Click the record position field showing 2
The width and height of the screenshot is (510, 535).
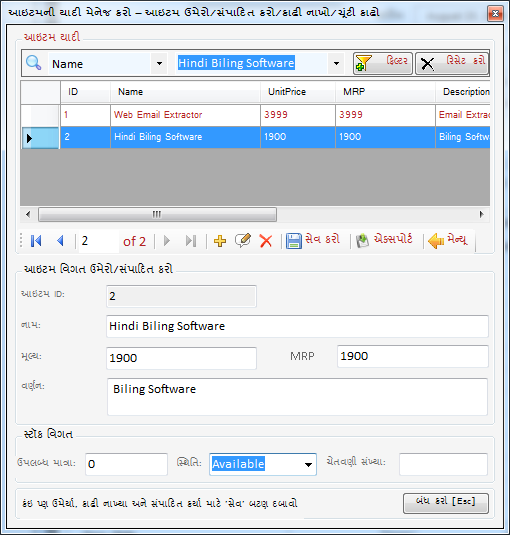coord(98,241)
